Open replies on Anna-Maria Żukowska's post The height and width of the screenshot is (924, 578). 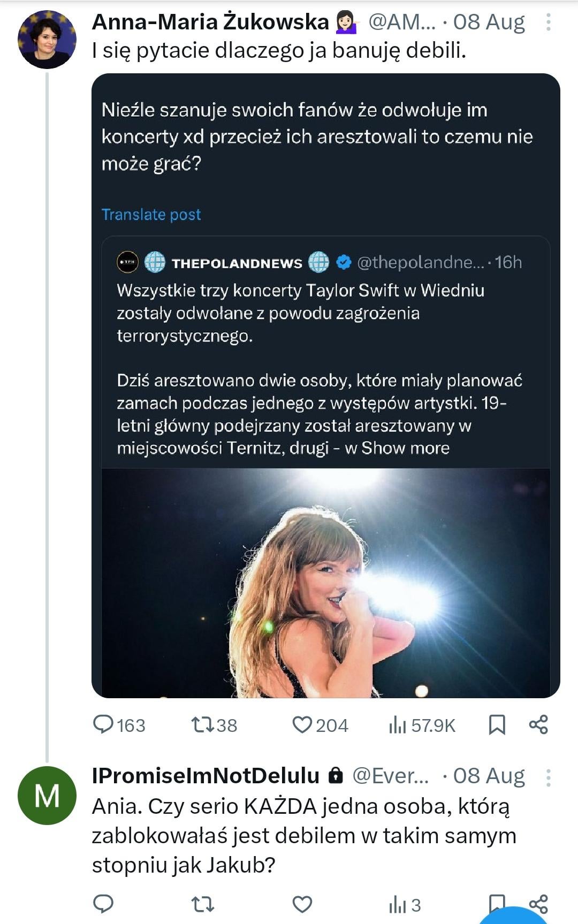pos(119,725)
